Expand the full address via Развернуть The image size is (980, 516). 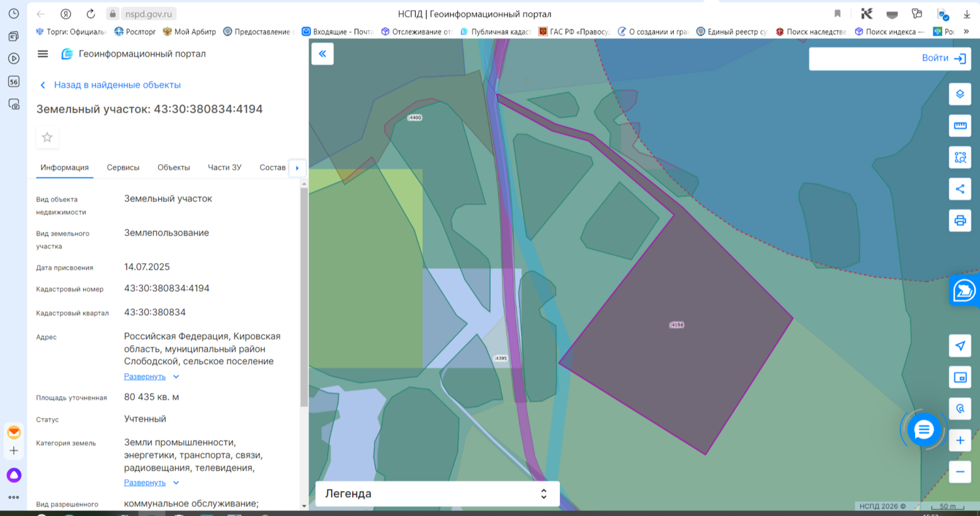[145, 376]
